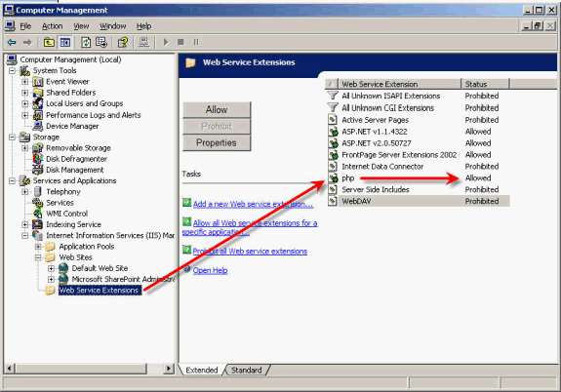The width and height of the screenshot is (561, 392).
Task: Open the Properties button
Action: pyautogui.click(x=217, y=142)
